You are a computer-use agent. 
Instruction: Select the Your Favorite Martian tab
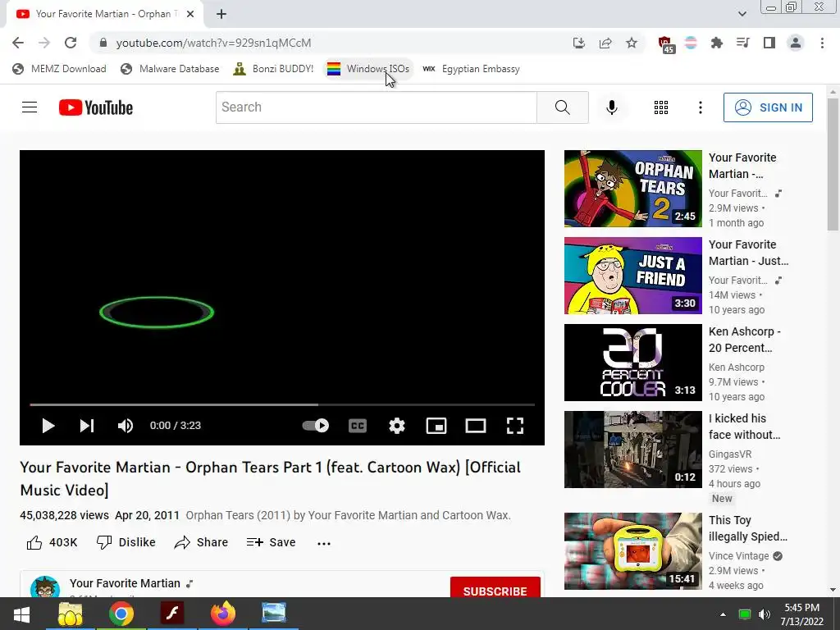click(105, 14)
